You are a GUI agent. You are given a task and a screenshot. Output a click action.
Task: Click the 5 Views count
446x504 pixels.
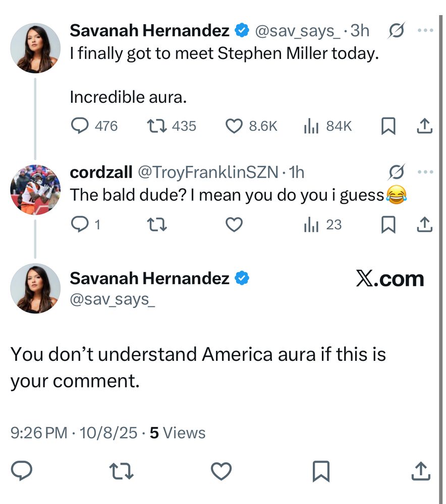coord(178,433)
